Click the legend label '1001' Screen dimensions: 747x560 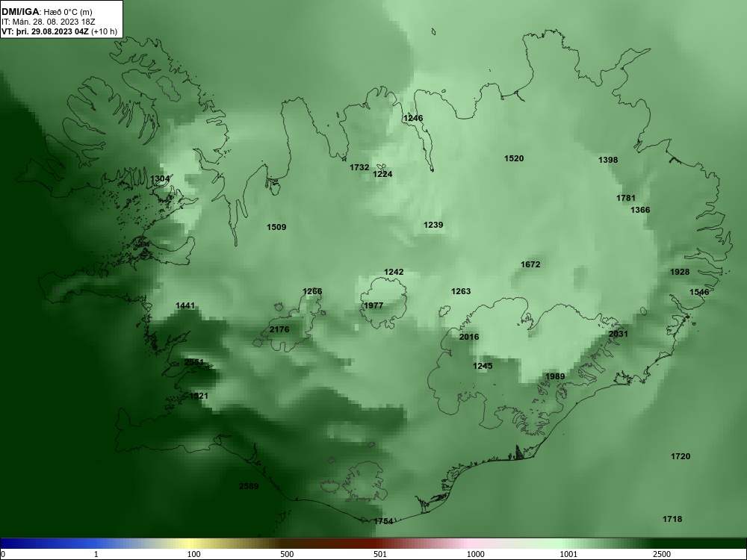coord(568,554)
